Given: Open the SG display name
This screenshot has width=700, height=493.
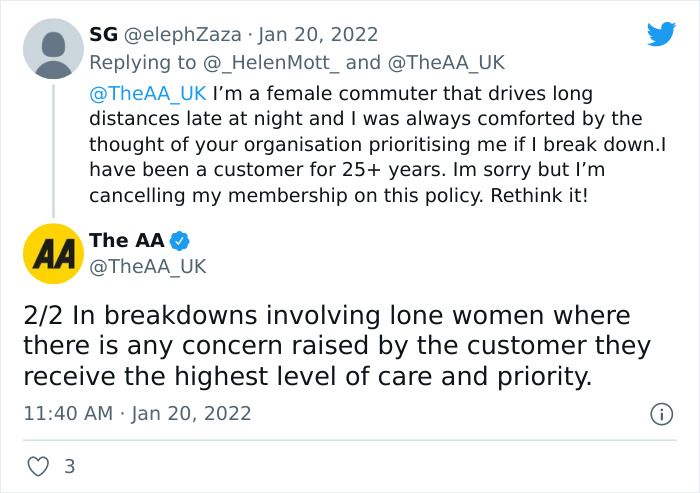Looking at the screenshot, I should [103, 34].
